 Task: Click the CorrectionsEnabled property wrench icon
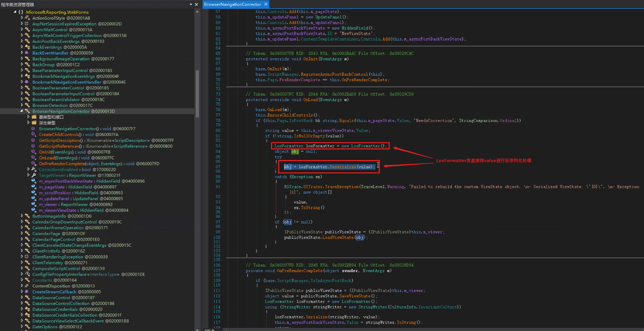[x=33, y=169]
